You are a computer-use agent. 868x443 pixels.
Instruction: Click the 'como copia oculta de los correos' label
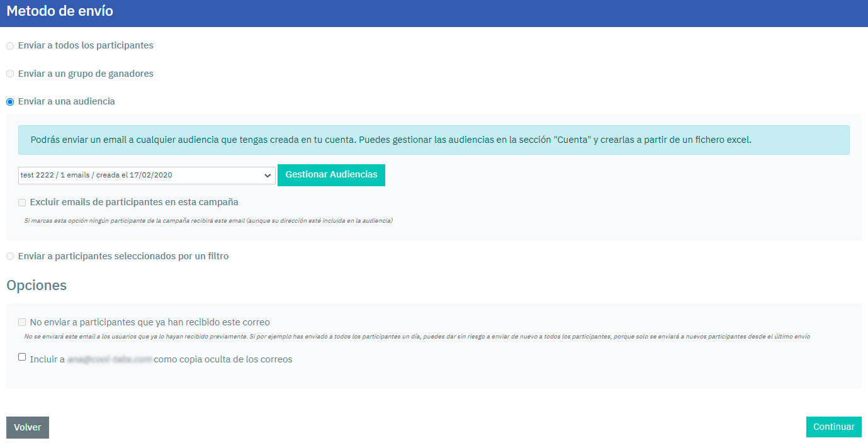(x=223, y=360)
